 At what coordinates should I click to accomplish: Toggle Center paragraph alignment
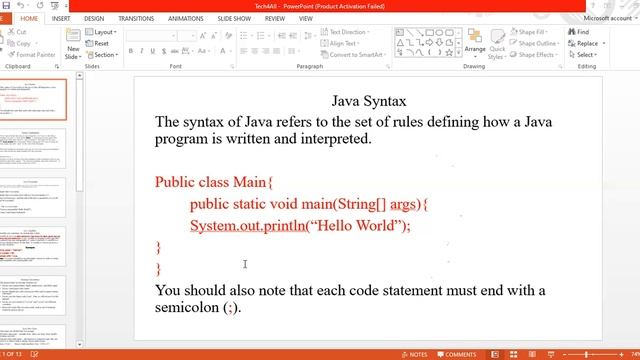pos(255,51)
